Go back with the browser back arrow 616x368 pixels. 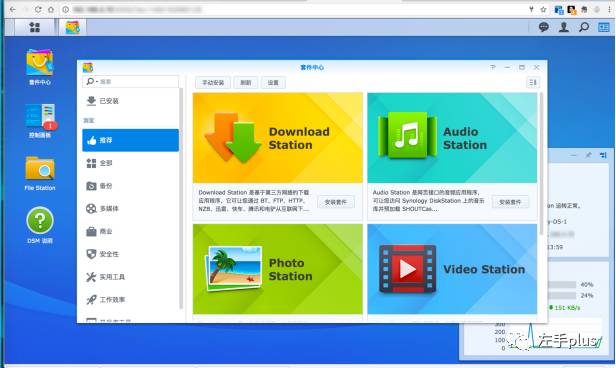(13, 9)
